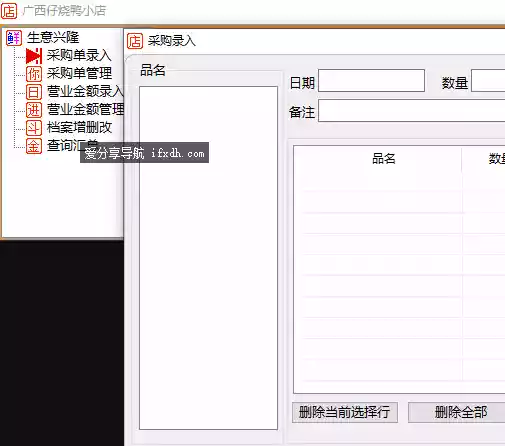
Task: Click the 斗 icon for 档案增删改
Action: click(34, 128)
